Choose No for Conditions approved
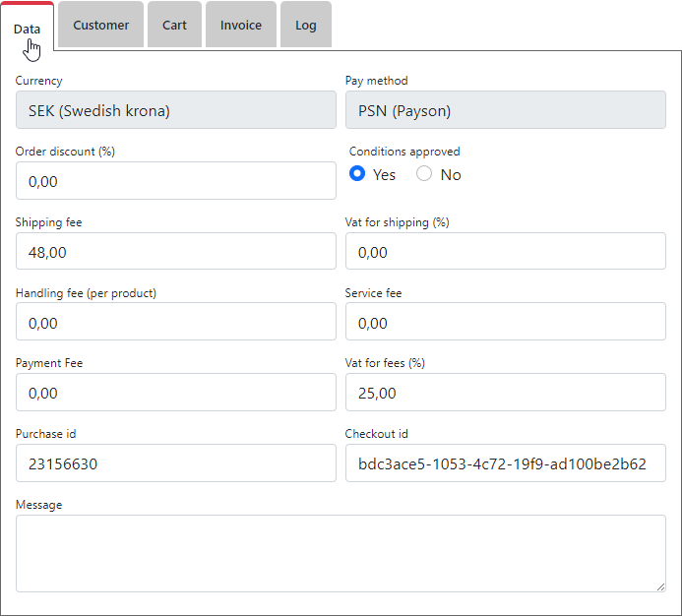The width and height of the screenshot is (682, 616). coord(424,174)
